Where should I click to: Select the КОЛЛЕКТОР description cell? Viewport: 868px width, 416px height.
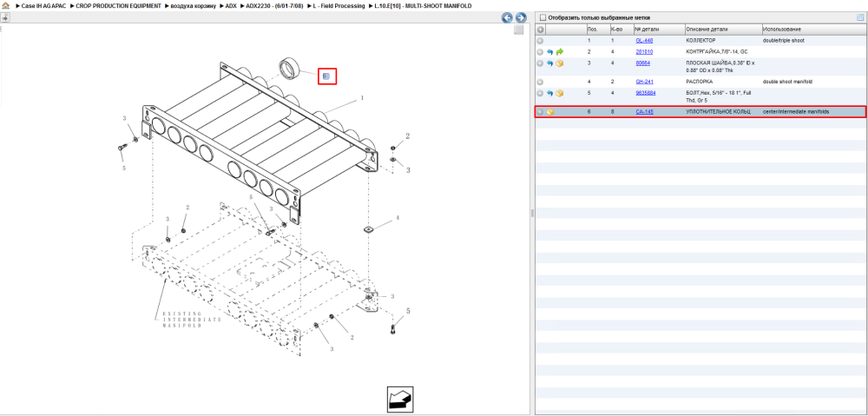(x=700, y=41)
